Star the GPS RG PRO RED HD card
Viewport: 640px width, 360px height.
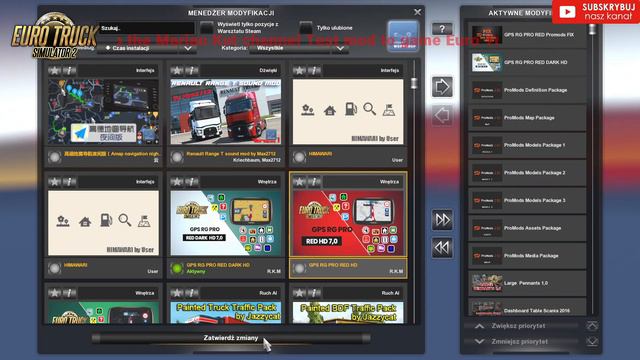pos(299,182)
